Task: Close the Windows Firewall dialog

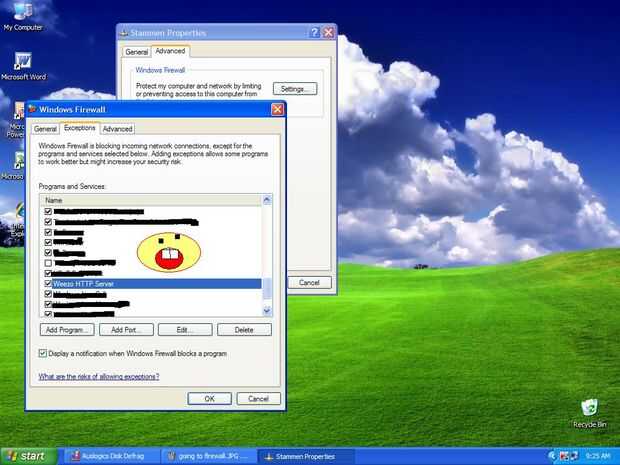Action: coord(278,109)
